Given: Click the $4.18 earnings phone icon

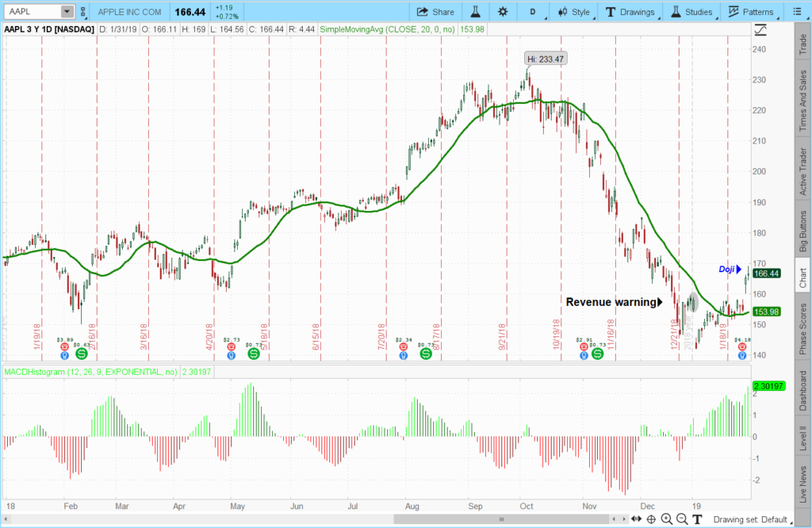Looking at the screenshot, I should point(742,346).
